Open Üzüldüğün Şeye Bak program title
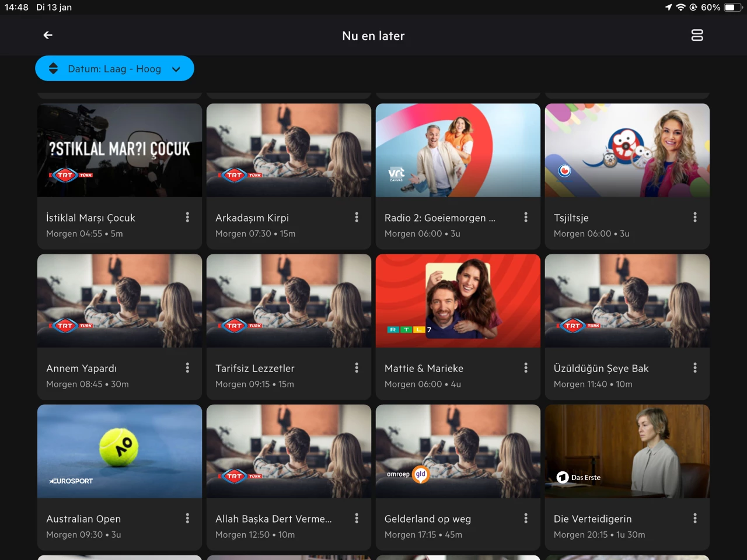Screen dimensions: 747x560 (601, 369)
